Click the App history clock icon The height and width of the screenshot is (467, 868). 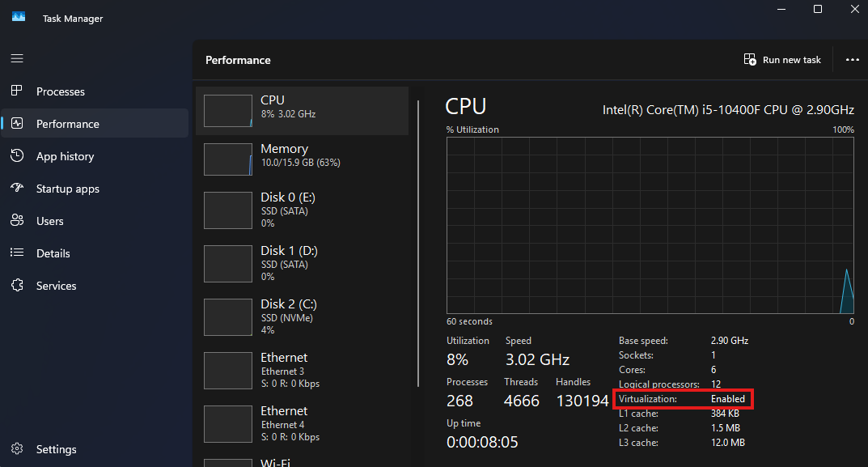pos(17,156)
